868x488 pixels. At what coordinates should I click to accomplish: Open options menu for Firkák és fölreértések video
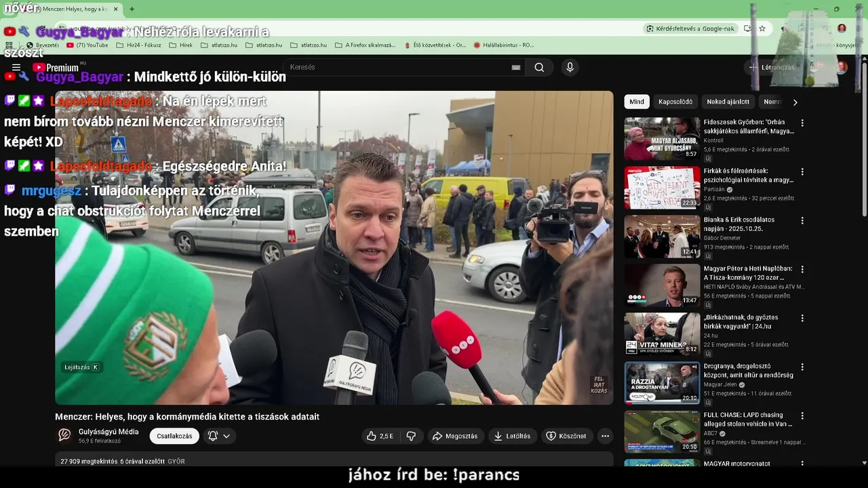pyautogui.click(x=802, y=172)
